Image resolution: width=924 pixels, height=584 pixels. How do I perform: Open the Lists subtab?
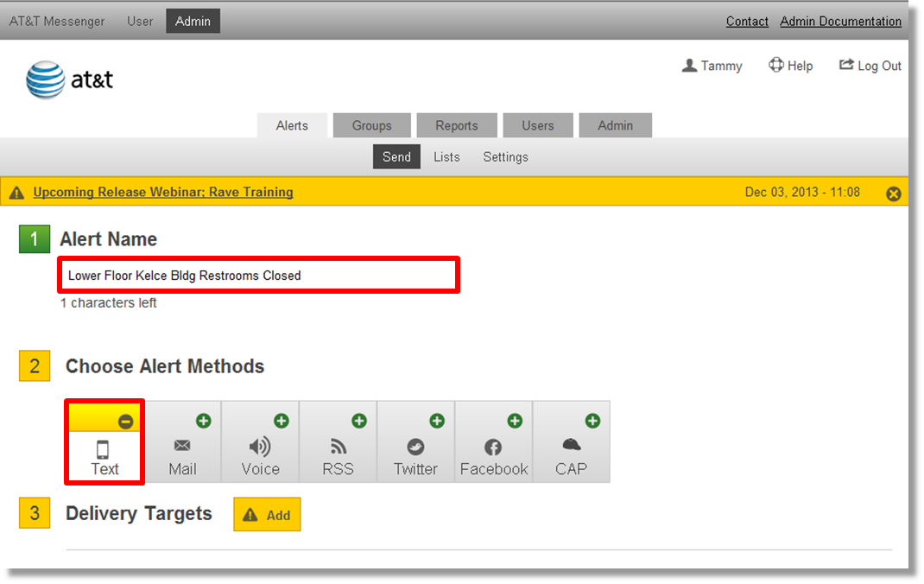446,156
